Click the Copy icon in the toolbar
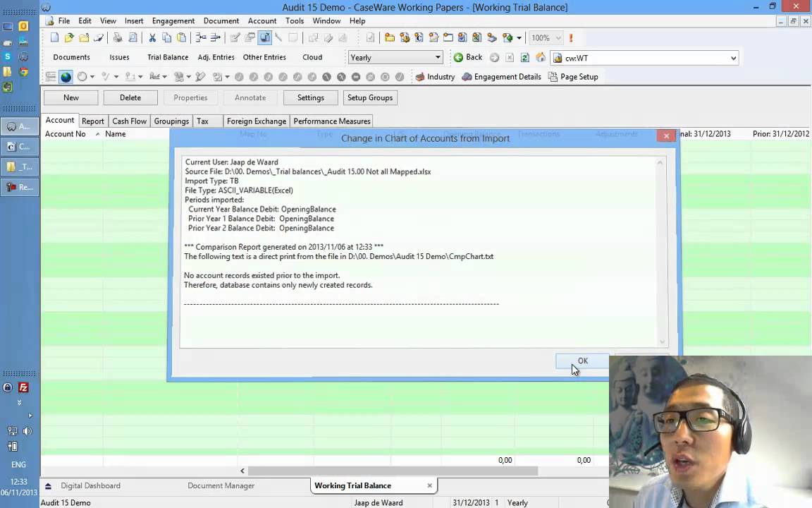 point(167,38)
